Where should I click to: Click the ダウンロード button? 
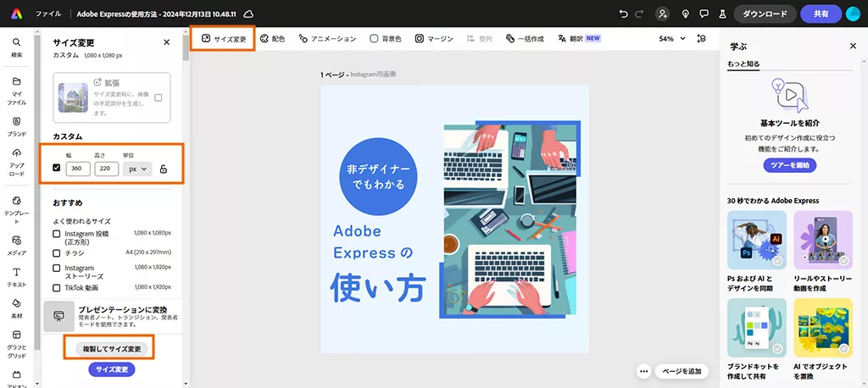pos(765,14)
